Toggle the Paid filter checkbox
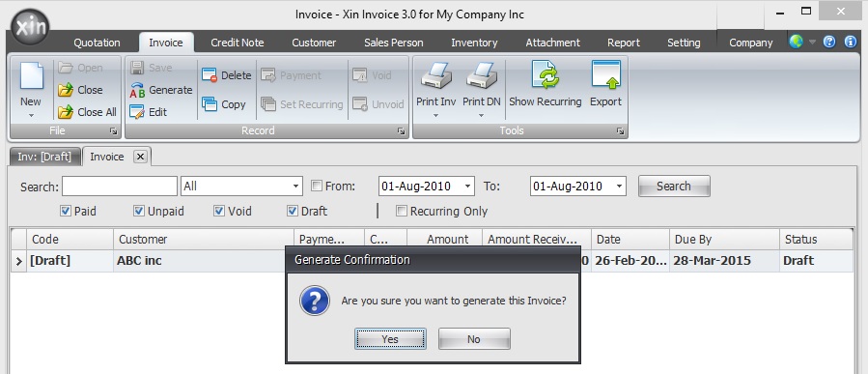This screenshot has width=868, height=374. [x=66, y=211]
